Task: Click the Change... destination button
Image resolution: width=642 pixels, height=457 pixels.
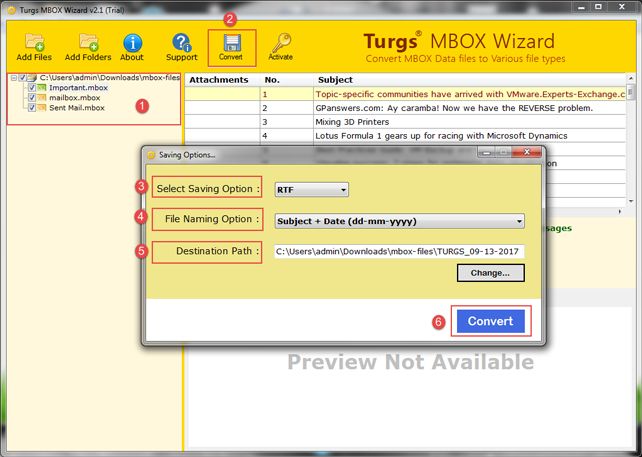Action: [491, 273]
